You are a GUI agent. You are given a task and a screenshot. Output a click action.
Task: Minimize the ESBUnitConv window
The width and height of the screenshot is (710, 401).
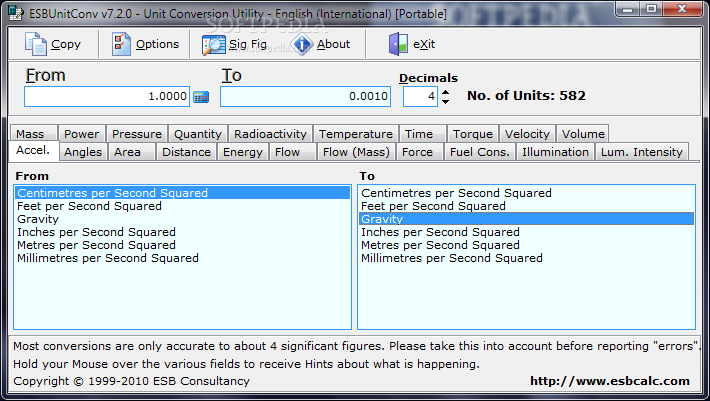point(628,9)
